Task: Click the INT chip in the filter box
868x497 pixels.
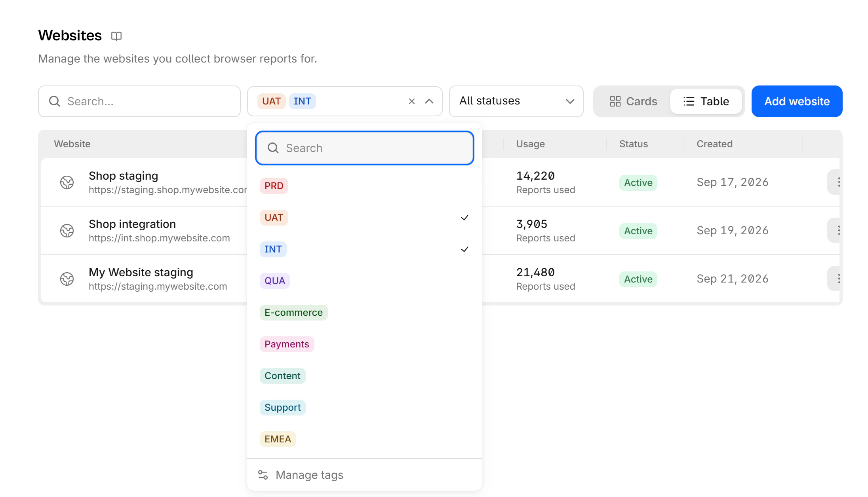Action: 303,101
